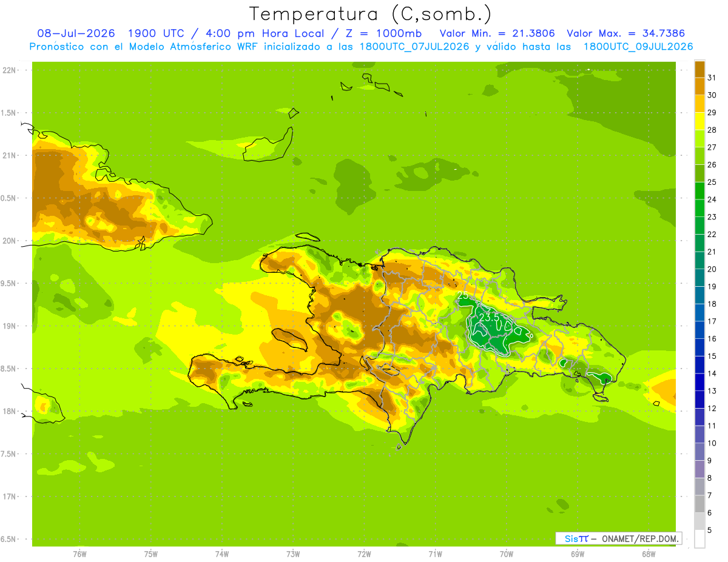Click latitude label '21N'
The width and height of the screenshot is (728, 562).
(9, 155)
